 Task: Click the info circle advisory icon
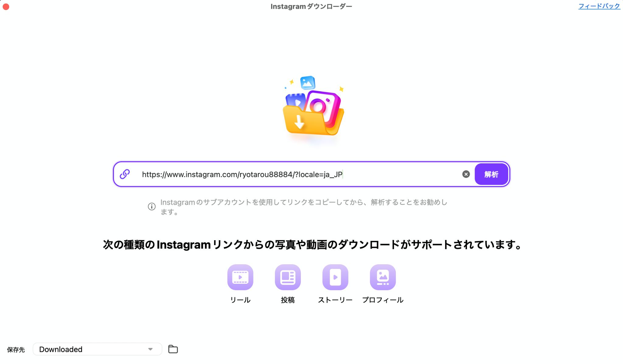(152, 207)
